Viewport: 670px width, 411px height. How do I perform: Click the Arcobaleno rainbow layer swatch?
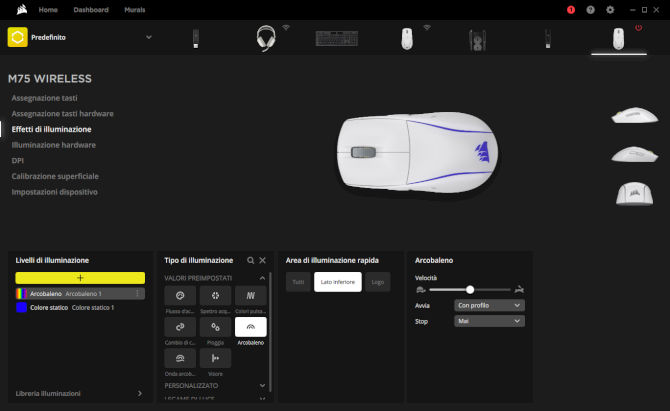coord(21,294)
